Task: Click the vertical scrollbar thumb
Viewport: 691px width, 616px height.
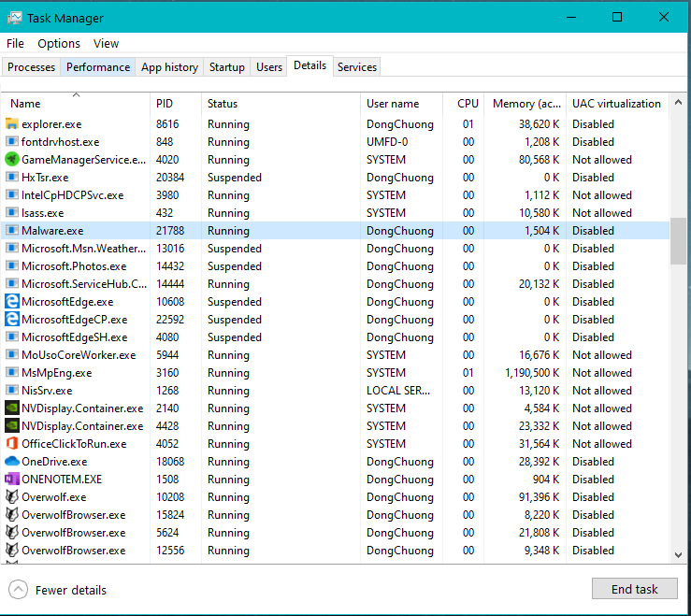Action: [678, 241]
